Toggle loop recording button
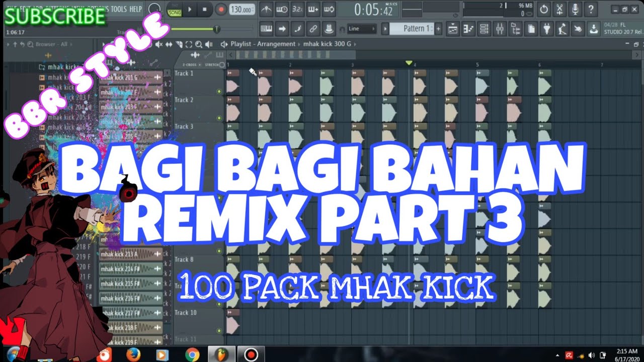This screenshot has height=362, width=644. [329, 9]
